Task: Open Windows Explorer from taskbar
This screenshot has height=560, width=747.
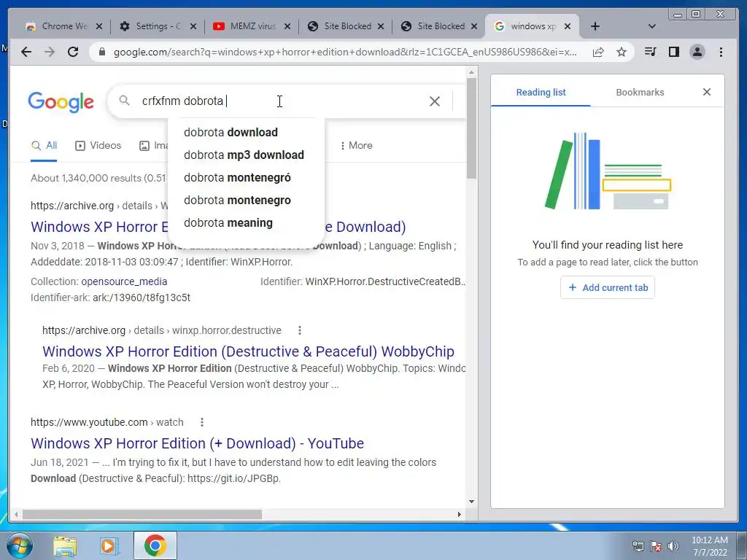Action: 65,546
